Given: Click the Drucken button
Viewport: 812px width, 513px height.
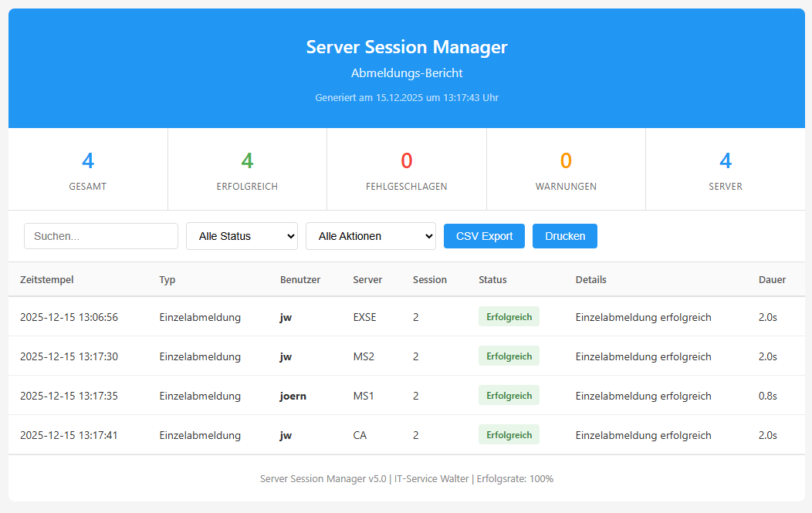Looking at the screenshot, I should (x=564, y=236).
